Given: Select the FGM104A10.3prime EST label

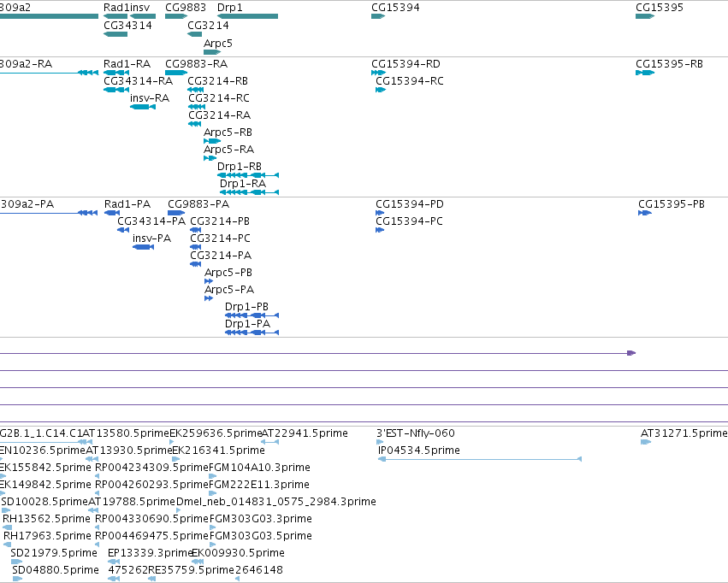Looking at the screenshot, I should point(259,468).
